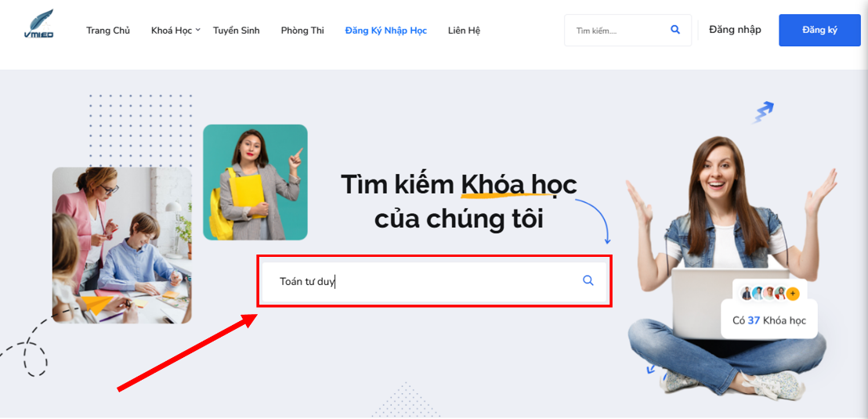Click the orange plus avatar badge

pos(793,294)
